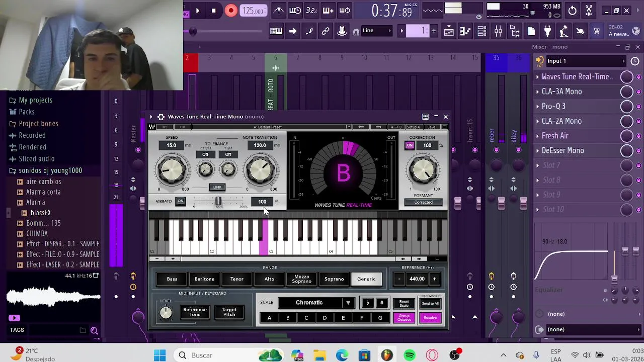Viewport: 644px width, 362px height.
Task: Click the sharp (#) accidental button
Action: [x=381, y=303]
